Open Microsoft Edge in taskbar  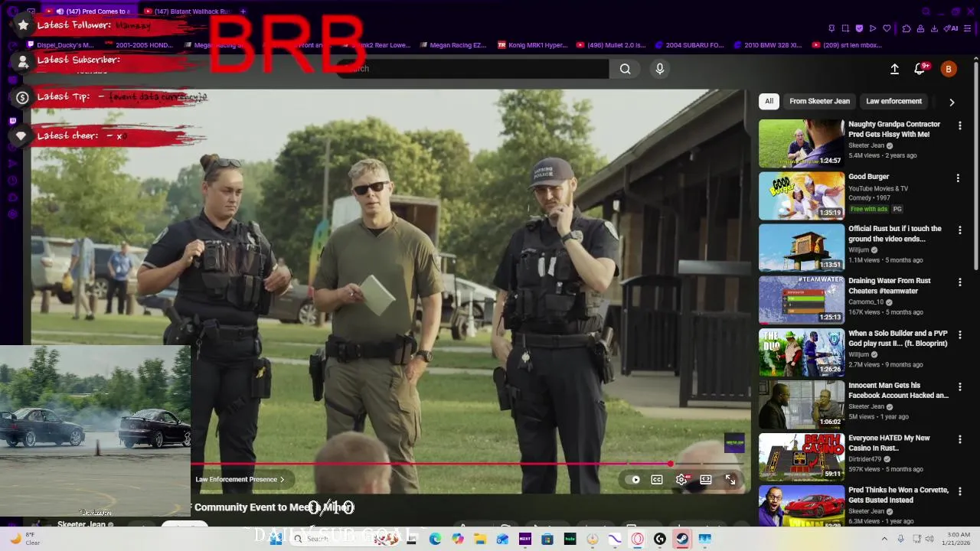tap(435, 539)
